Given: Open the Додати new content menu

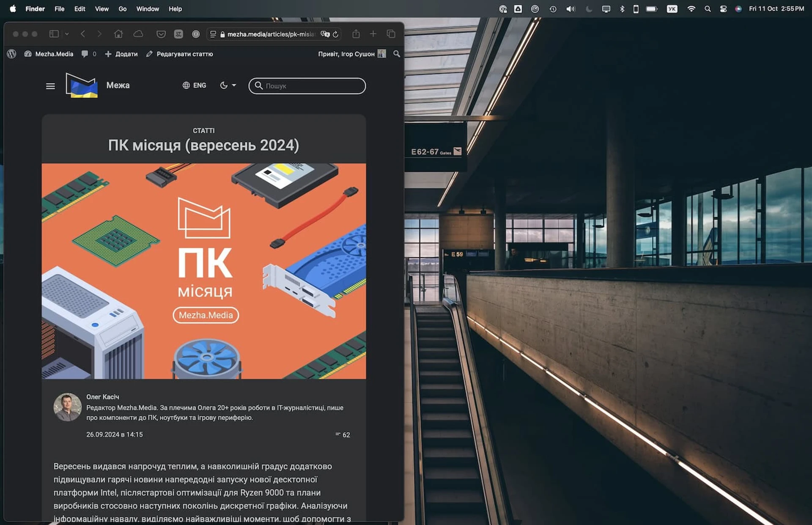Looking at the screenshot, I should pos(121,54).
